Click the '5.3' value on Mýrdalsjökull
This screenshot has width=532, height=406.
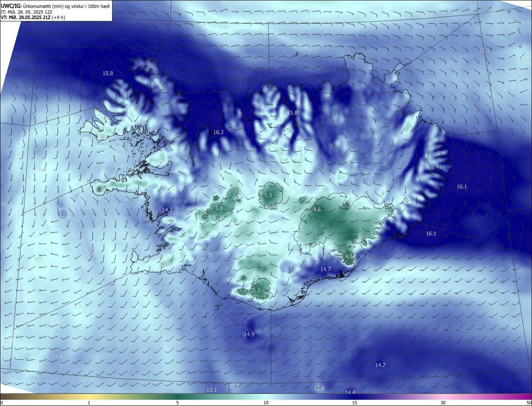tap(256, 290)
